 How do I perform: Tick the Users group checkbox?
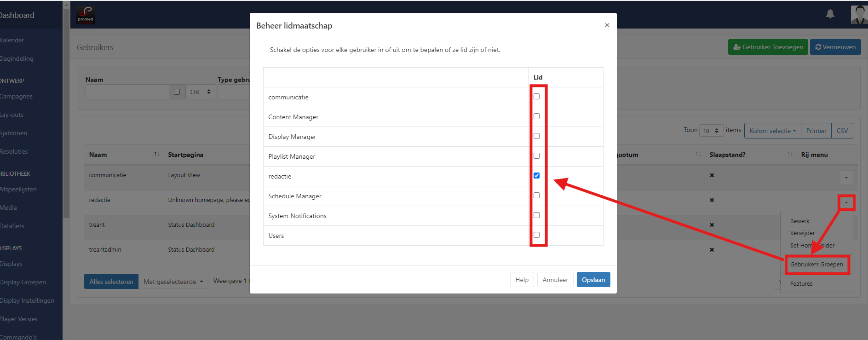tap(536, 235)
